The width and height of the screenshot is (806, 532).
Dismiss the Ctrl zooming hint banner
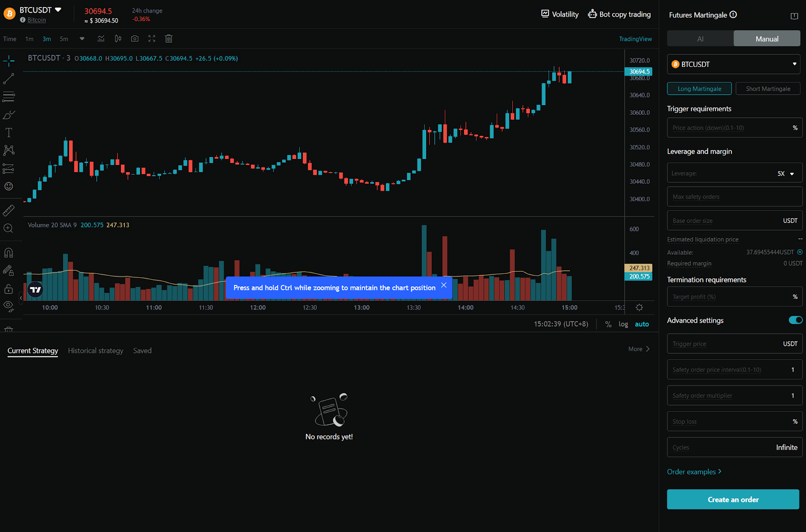tap(444, 285)
